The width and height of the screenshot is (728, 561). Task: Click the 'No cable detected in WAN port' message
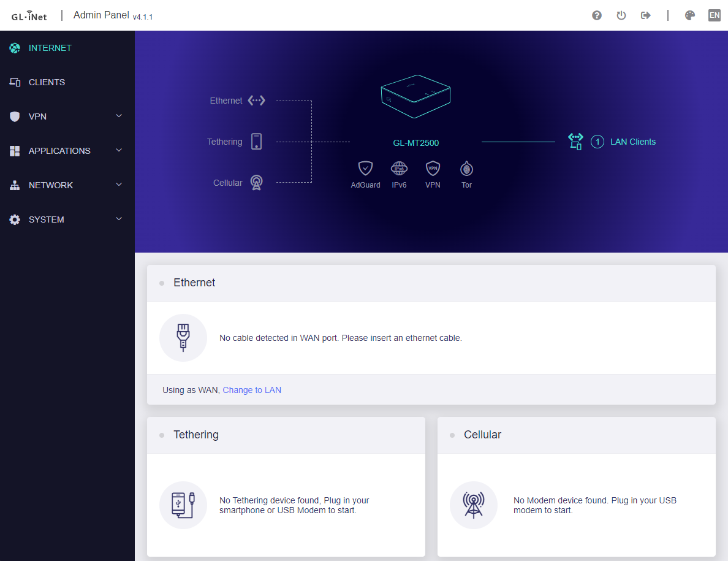click(x=340, y=338)
